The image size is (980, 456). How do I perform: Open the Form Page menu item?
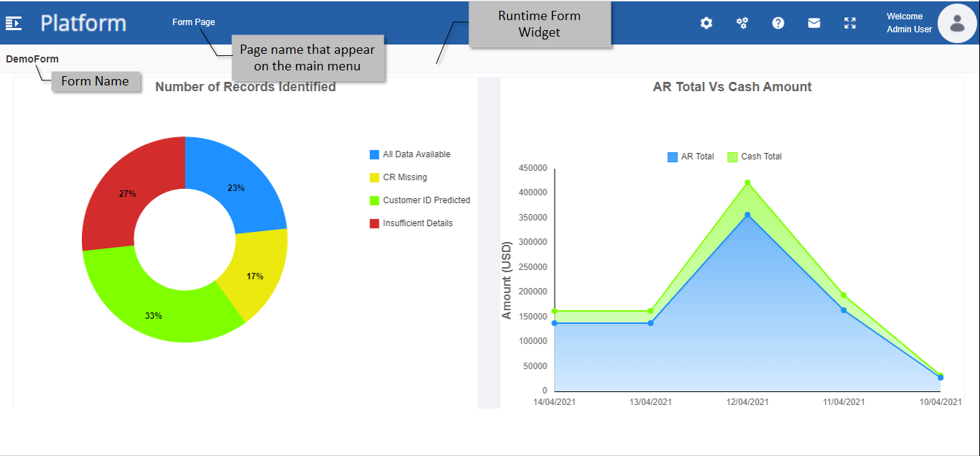pyautogui.click(x=193, y=22)
